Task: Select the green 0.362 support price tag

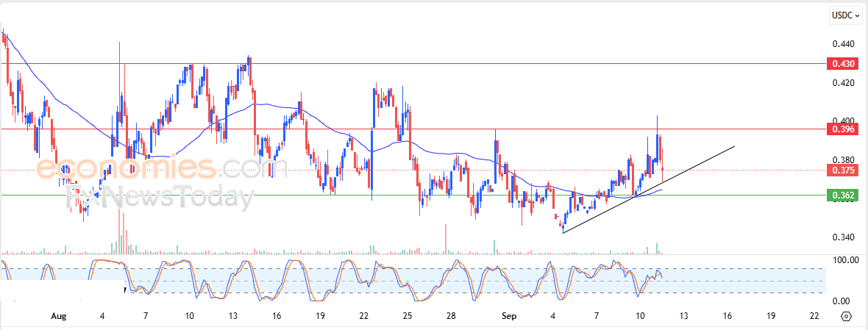Action: (842, 195)
